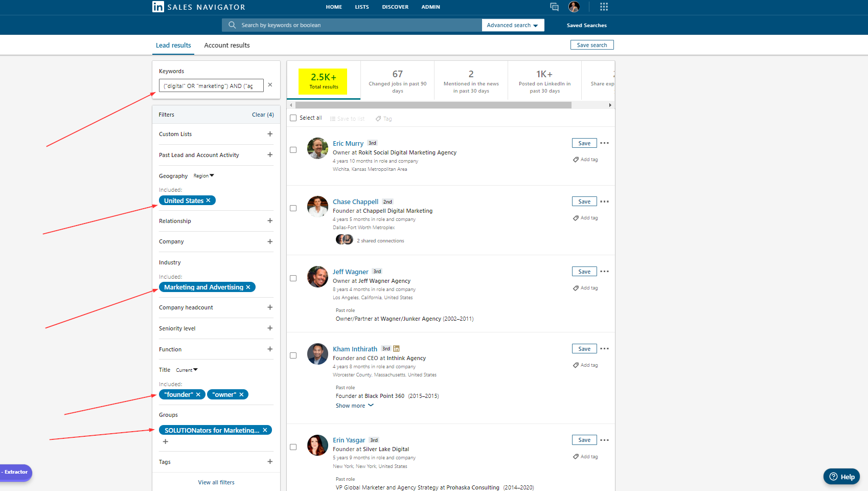This screenshot has width=868, height=491.
Task: Clear (4) all filters
Action: click(x=263, y=115)
